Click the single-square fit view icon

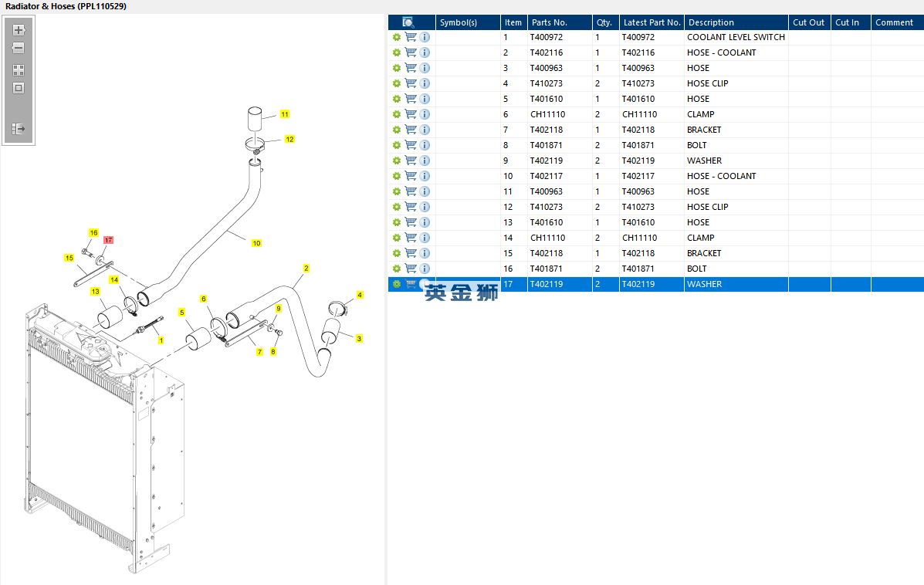tap(19, 89)
